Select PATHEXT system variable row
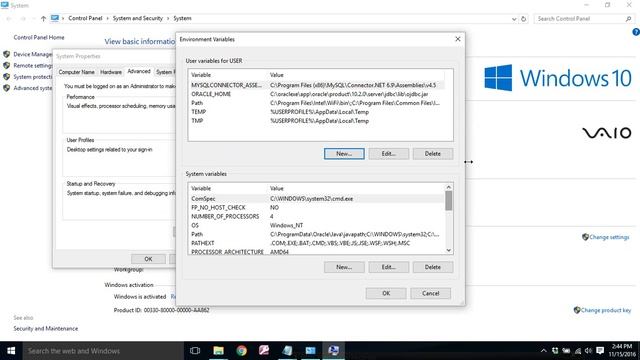The image size is (640, 360). [316, 243]
